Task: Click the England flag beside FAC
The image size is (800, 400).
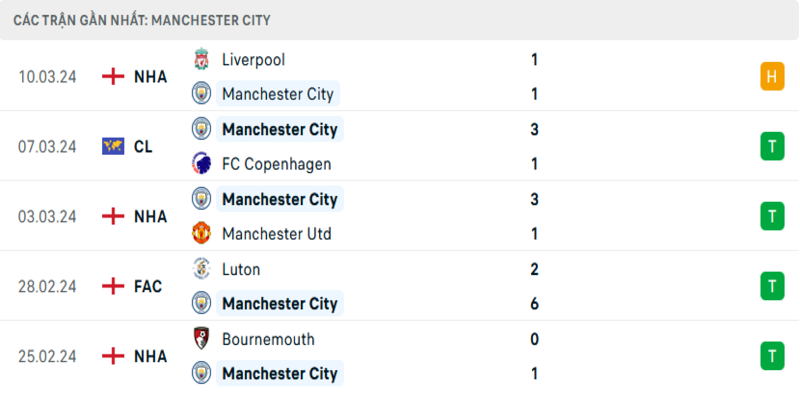Action: (x=113, y=286)
